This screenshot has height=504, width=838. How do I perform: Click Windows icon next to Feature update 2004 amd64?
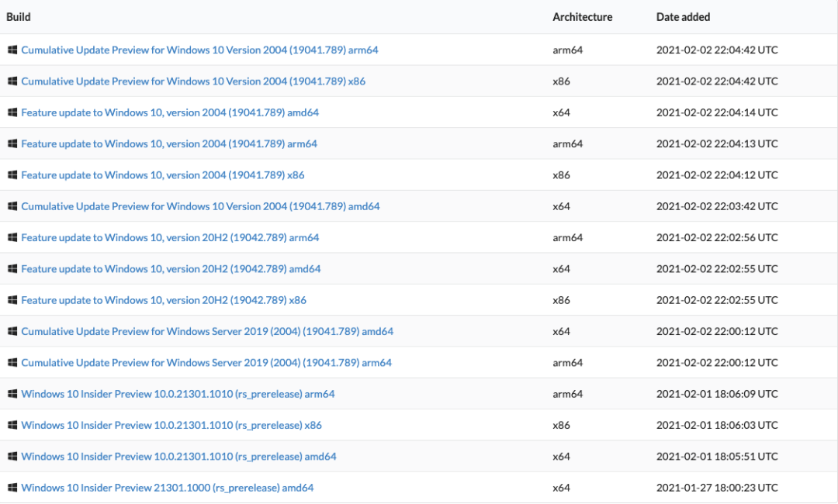(x=12, y=112)
